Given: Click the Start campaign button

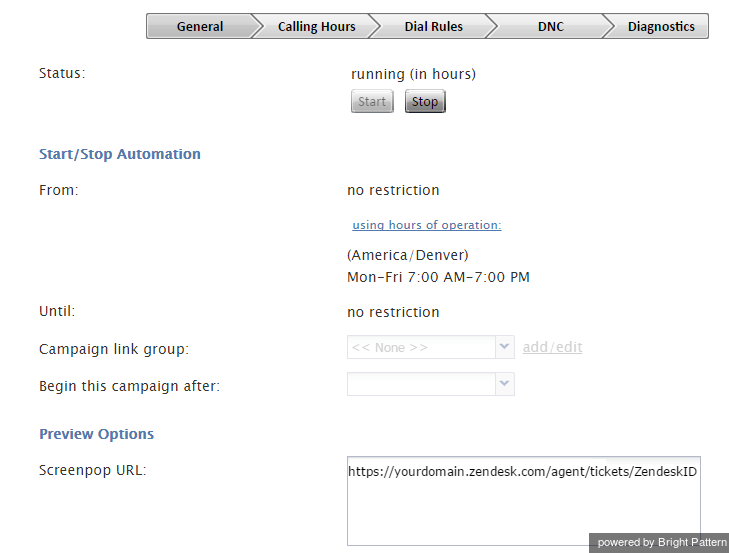Looking at the screenshot, I should 372,101.
